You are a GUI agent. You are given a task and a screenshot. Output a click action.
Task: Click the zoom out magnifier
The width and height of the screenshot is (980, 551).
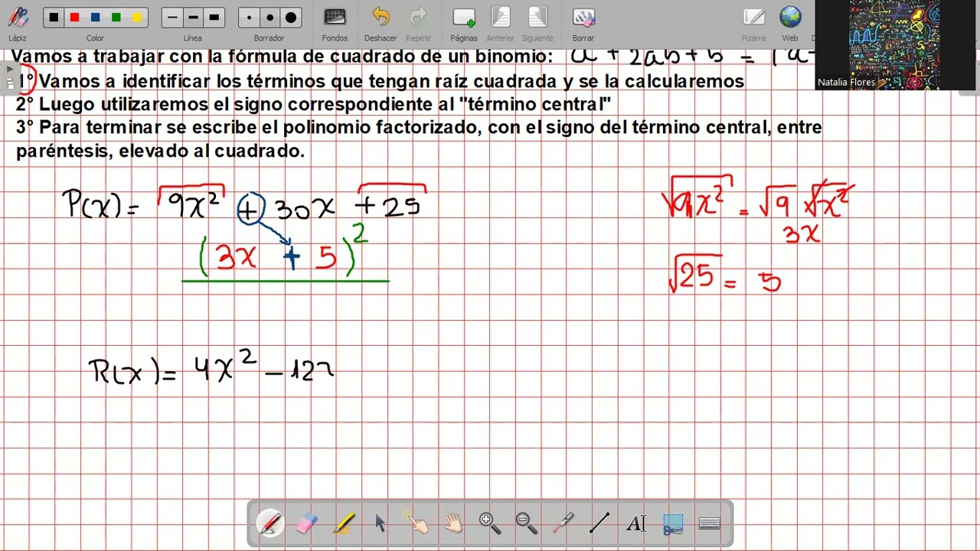click(526, 523)
